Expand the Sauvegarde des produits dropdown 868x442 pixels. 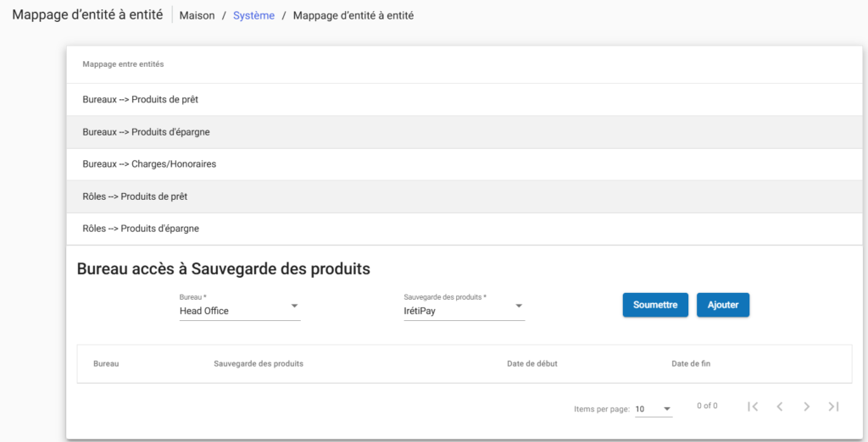(464, 311)
